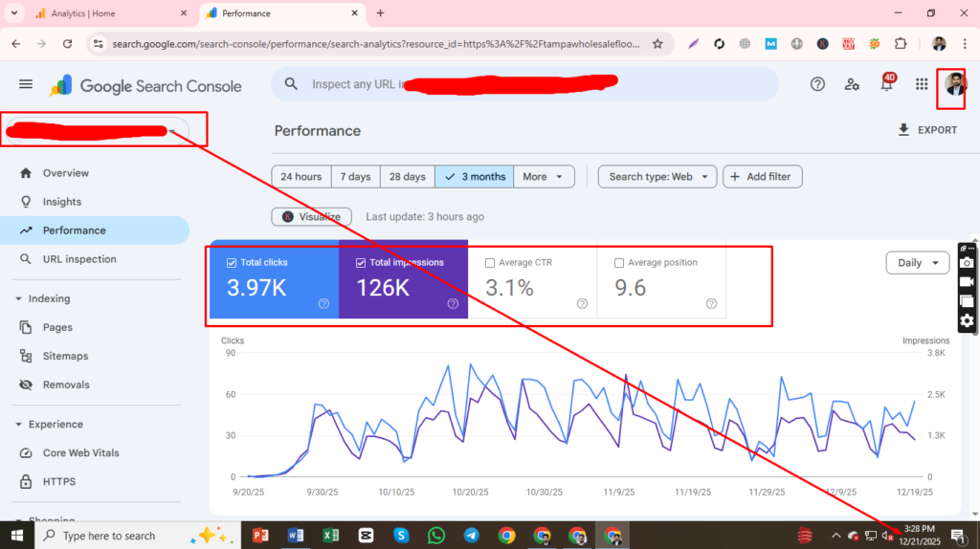Open Telegram from the taskbar

pos(471,536)
